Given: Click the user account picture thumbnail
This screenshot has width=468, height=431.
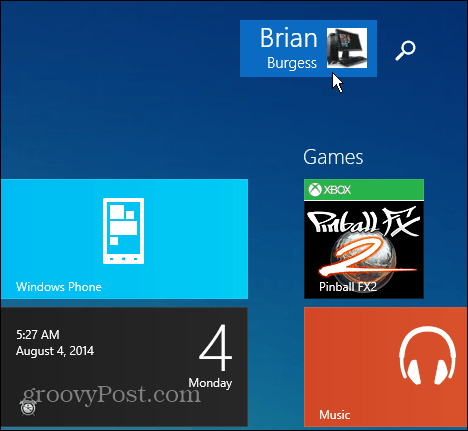Looking at the screenshot, I should pos(347,48).
